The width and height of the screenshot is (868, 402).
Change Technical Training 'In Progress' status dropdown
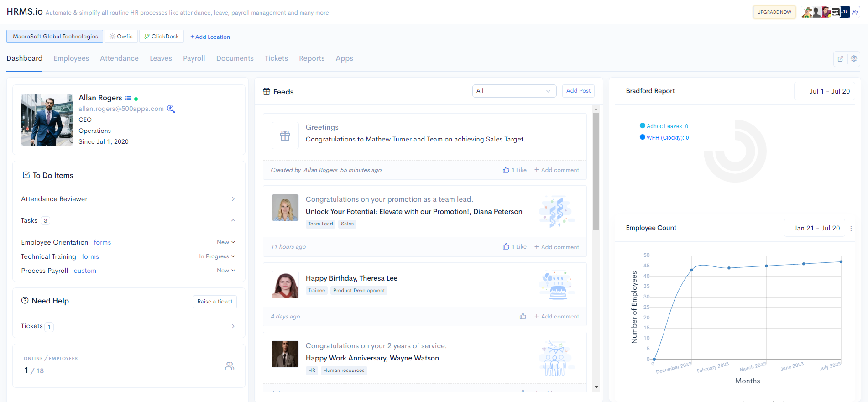(x=217, y=257)
